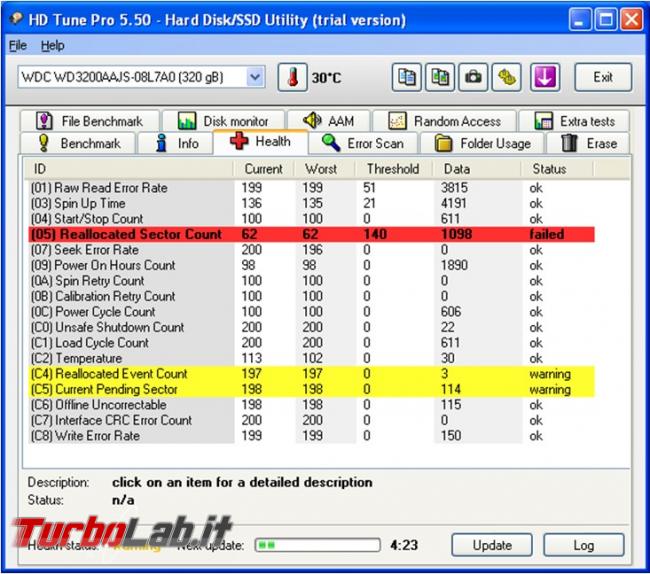The width and height of the screenshot is (650, 574).
Task: Select the (C2) Temperature row
Action: coord(312,358)
